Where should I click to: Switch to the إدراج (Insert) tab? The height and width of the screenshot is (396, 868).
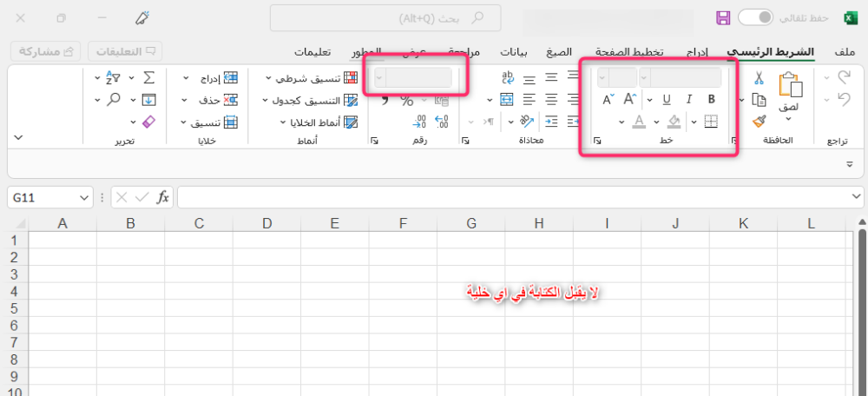[x=698, y=52]
